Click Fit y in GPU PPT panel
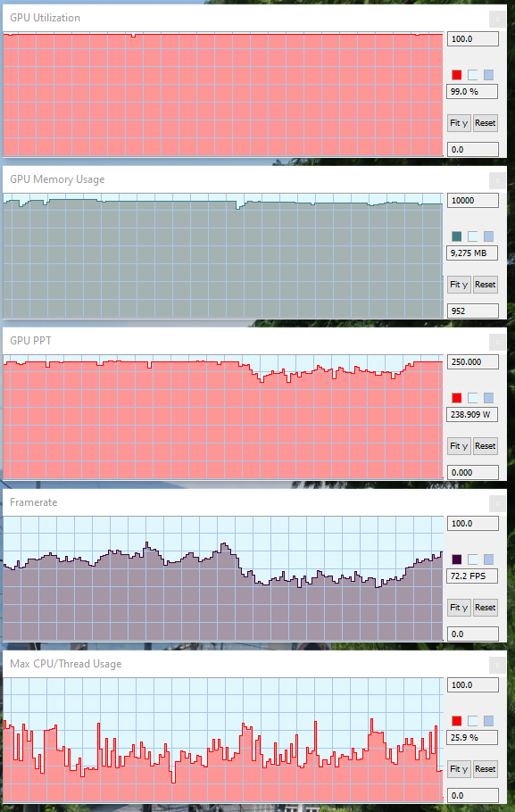Viewport: 515px width, 812px height. (459, 446)
